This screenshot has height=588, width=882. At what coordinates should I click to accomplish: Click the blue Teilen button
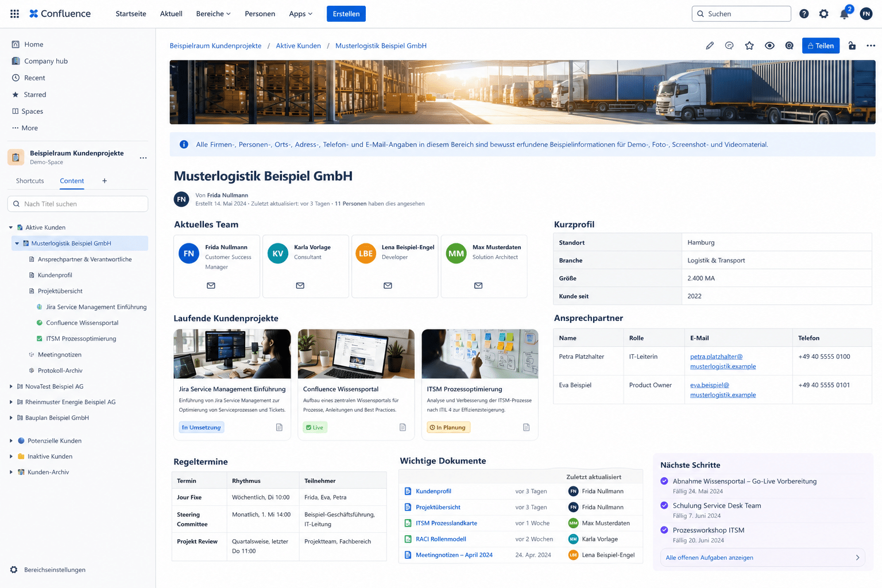point(821,46)
